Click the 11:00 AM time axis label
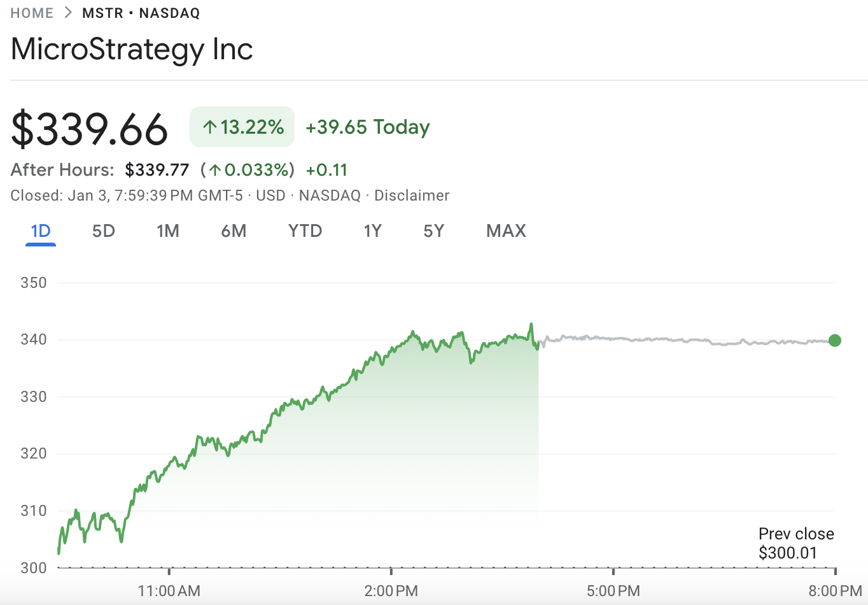The image size is (868, 605). (169, 591)
